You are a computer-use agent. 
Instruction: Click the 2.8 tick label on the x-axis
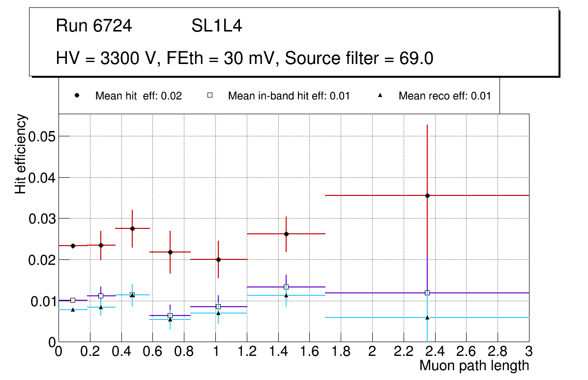(x=498, y=351)
